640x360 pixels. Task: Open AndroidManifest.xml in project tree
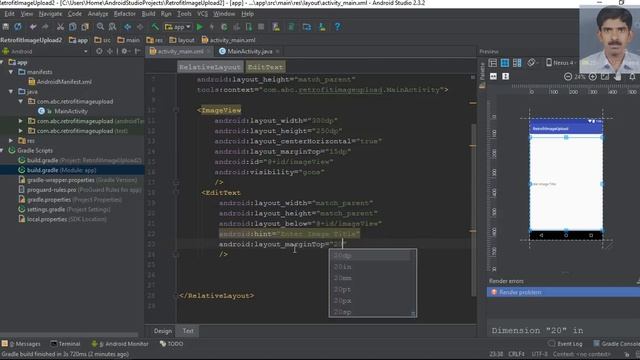(x=60, y=82)
